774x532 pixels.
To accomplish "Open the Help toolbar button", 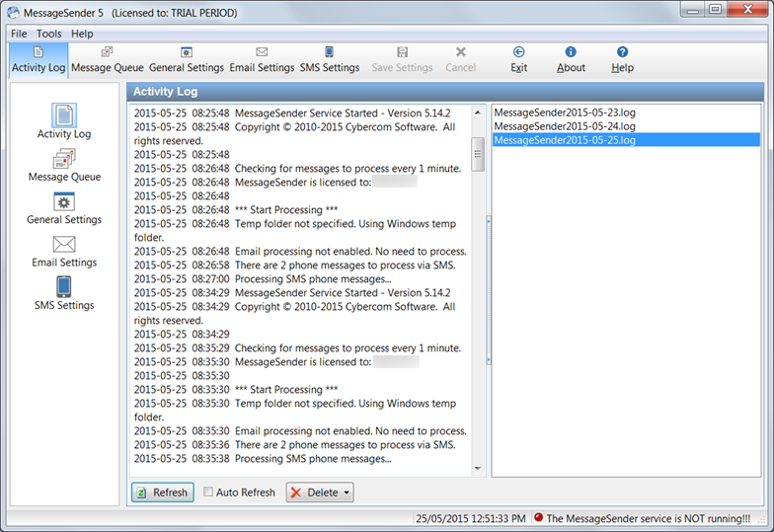I will point(622,60).
